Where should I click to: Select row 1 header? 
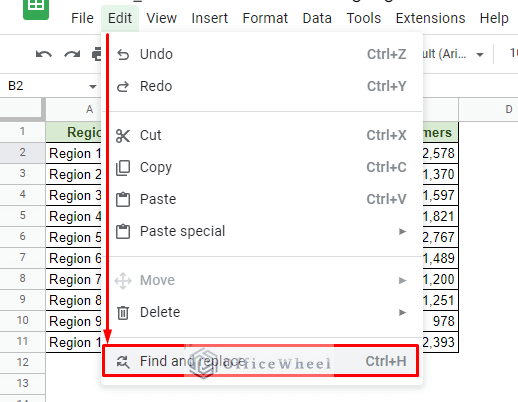coord(22,132)
